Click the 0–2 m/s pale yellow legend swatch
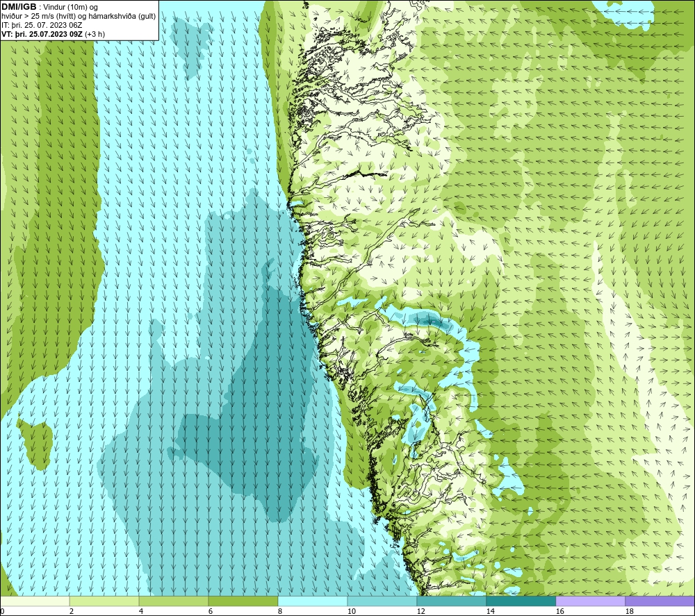 (35, 601)
